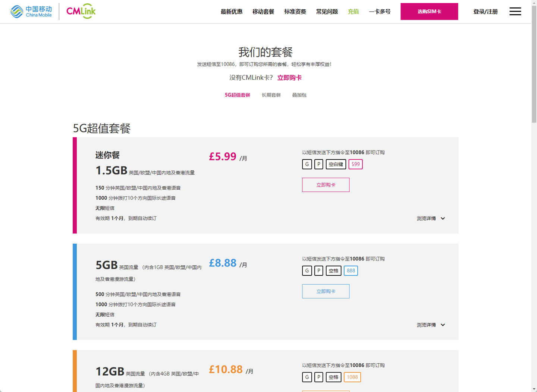Click the pink 立即购卡 link below heading
Screen dimensions: 537x392
point(289,78)
